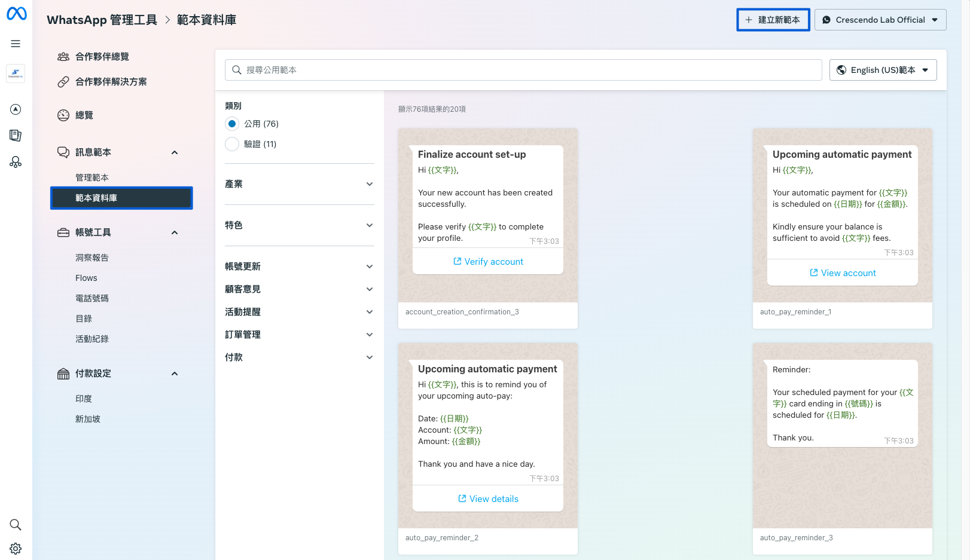Viewport: 970px width, 560px height.
Task: Open settings gear icon at bottom left
Action: click(x=16, y=549)
